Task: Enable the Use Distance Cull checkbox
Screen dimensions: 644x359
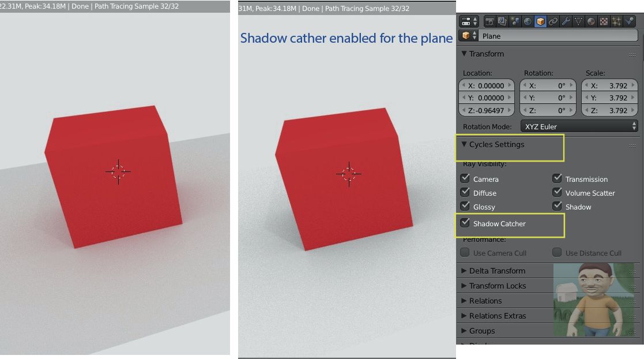Action: tap(557, 252)
